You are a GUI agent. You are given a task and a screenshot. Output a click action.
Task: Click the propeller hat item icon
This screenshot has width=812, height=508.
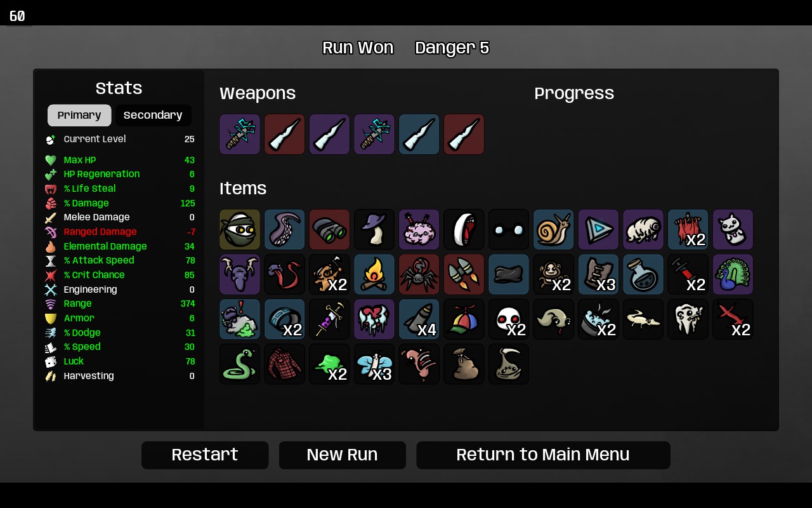(464, 319)
